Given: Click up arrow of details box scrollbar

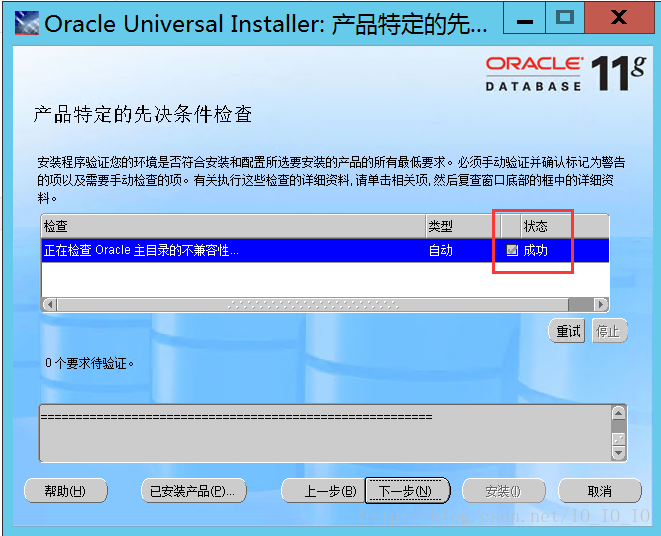Looking at the screenshot, I should tap(618, 413).
